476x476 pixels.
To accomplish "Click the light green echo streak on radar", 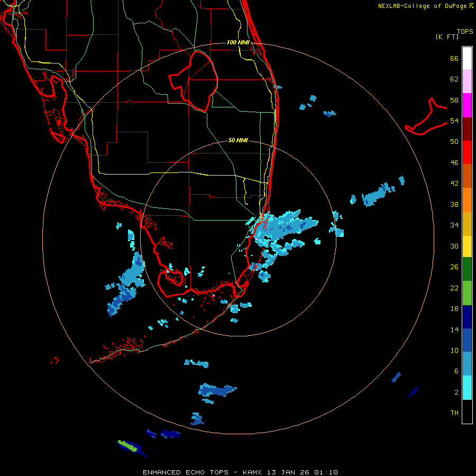I will tap(127, 446).
